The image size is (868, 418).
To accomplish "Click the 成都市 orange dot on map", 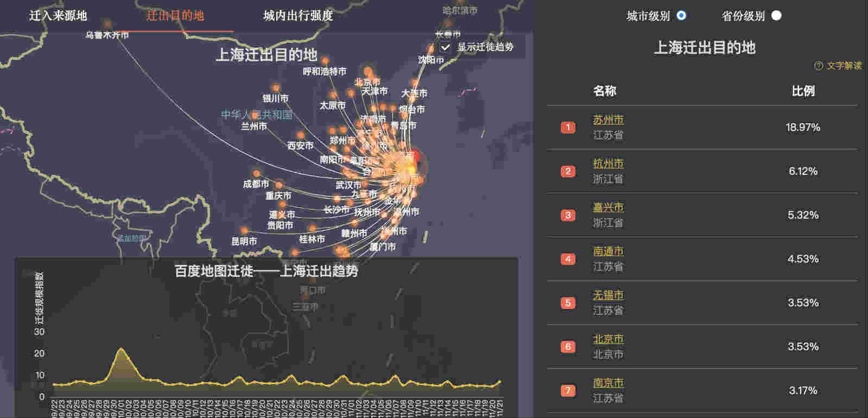I will 256,174.
